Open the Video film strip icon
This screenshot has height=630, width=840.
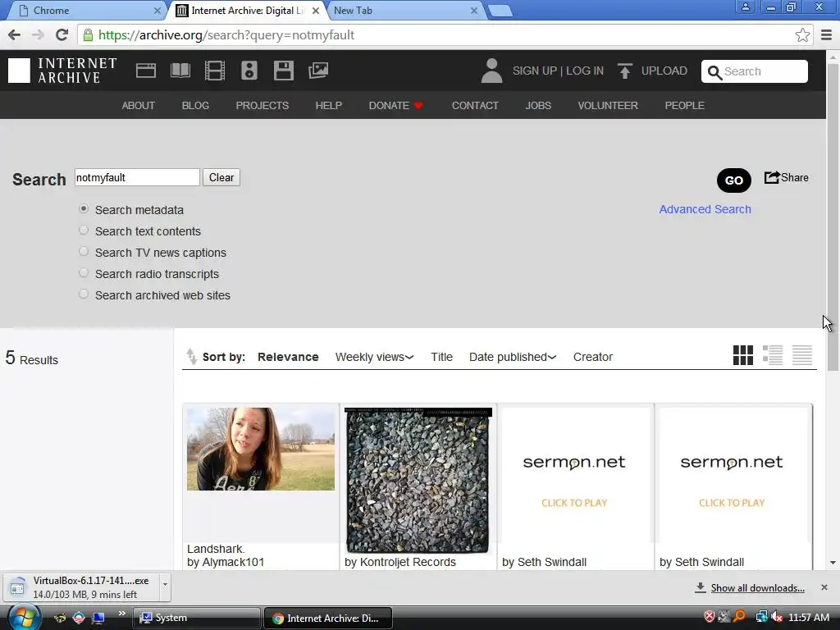(215, 71)
